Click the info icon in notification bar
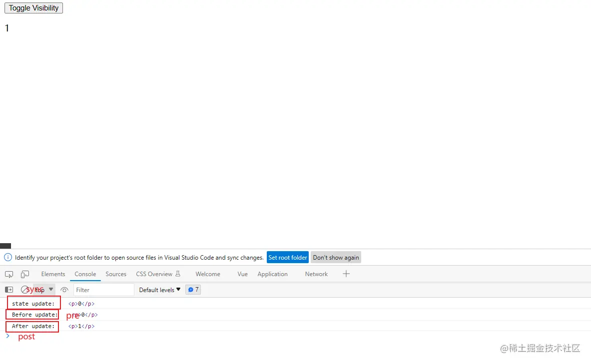 (x=7, y=257)
